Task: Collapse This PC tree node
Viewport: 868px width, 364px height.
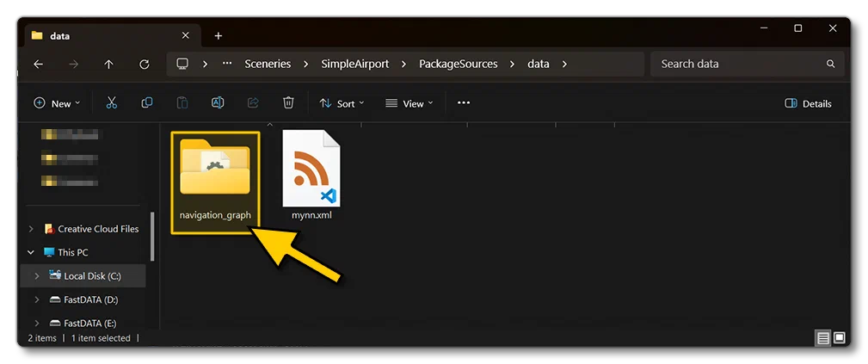Action: 31,252
